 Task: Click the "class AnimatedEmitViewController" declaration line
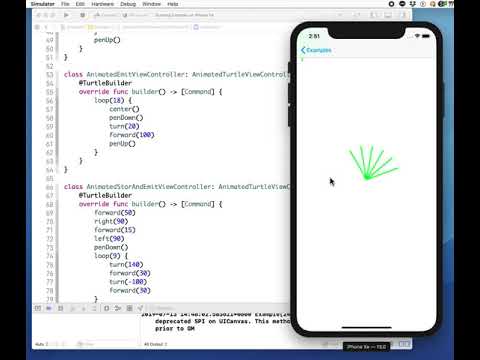click(x=177, y=74)
